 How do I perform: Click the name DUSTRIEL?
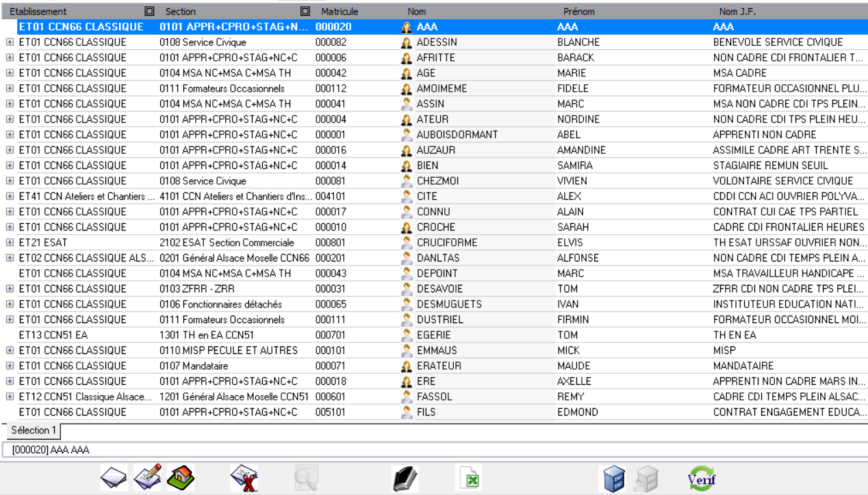(x=440, y=320)
